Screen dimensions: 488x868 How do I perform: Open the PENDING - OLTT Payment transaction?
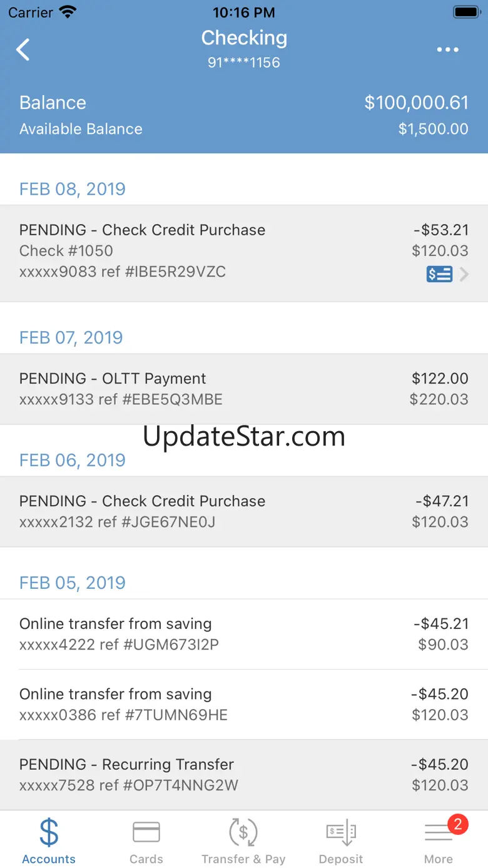coord(244,389)
